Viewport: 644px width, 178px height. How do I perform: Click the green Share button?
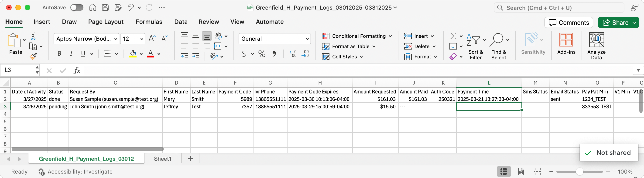click(x=618, y=23)
